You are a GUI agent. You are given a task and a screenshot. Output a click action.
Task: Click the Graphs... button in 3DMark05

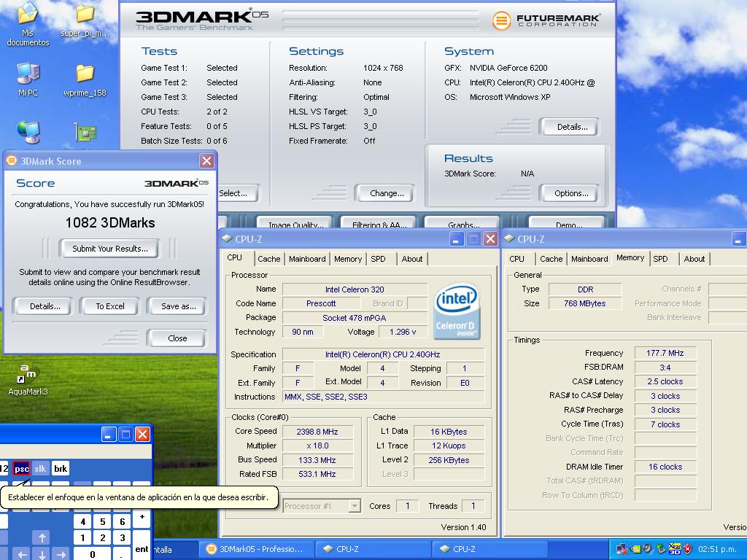tap(463, 223)
